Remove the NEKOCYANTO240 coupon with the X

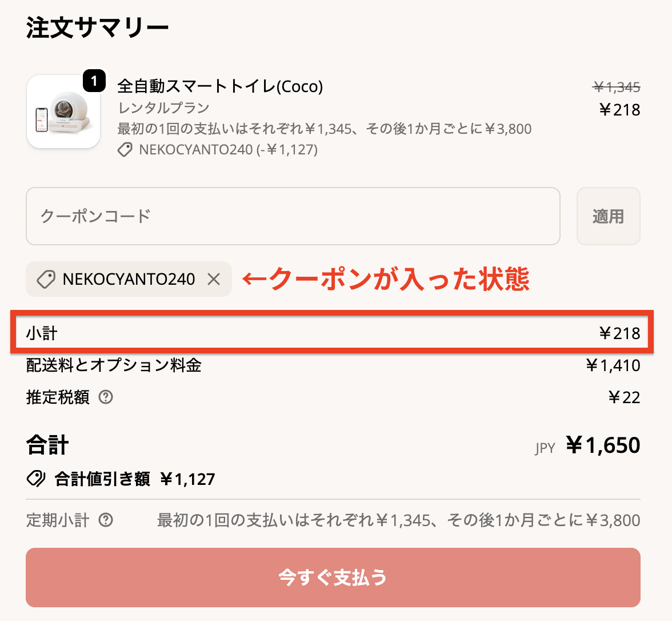(214, 279)
